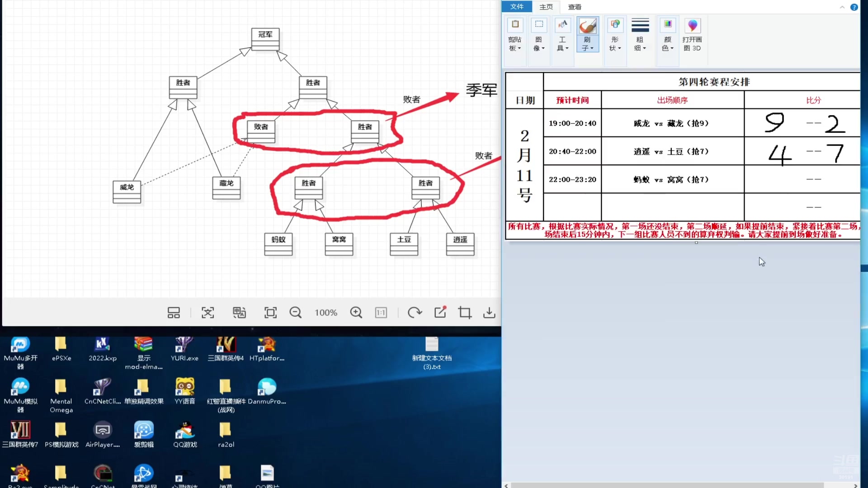This screenshot has height=488, width=868.
Task: Click the edit image icon with red dot
Action: tap(440, 312)
